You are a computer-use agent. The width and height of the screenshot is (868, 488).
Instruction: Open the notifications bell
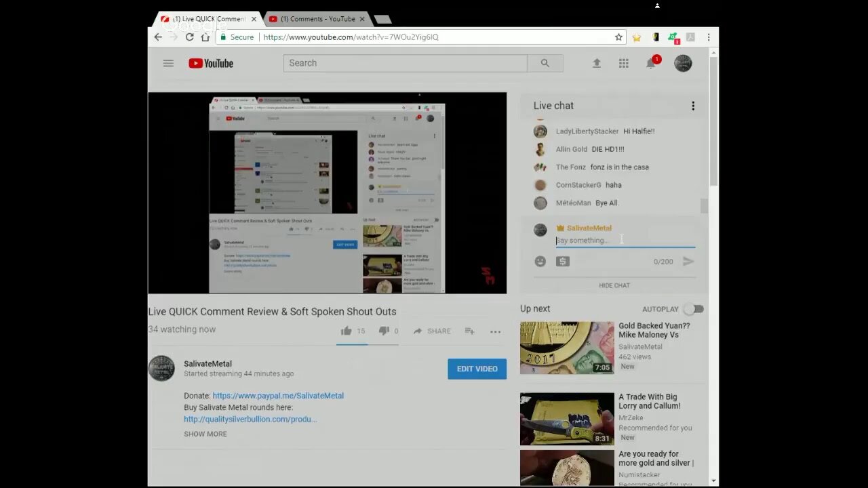(651, 63)
